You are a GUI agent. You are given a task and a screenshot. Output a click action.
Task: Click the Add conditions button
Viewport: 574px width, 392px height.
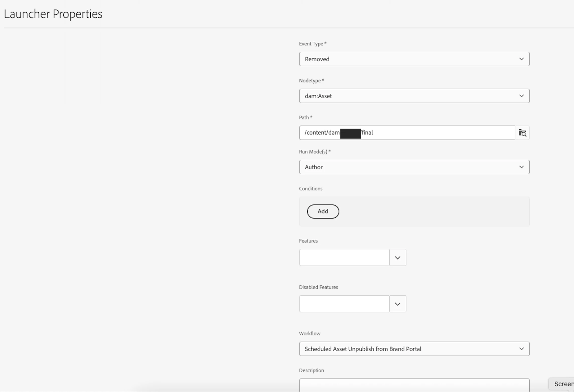(323, 211)
